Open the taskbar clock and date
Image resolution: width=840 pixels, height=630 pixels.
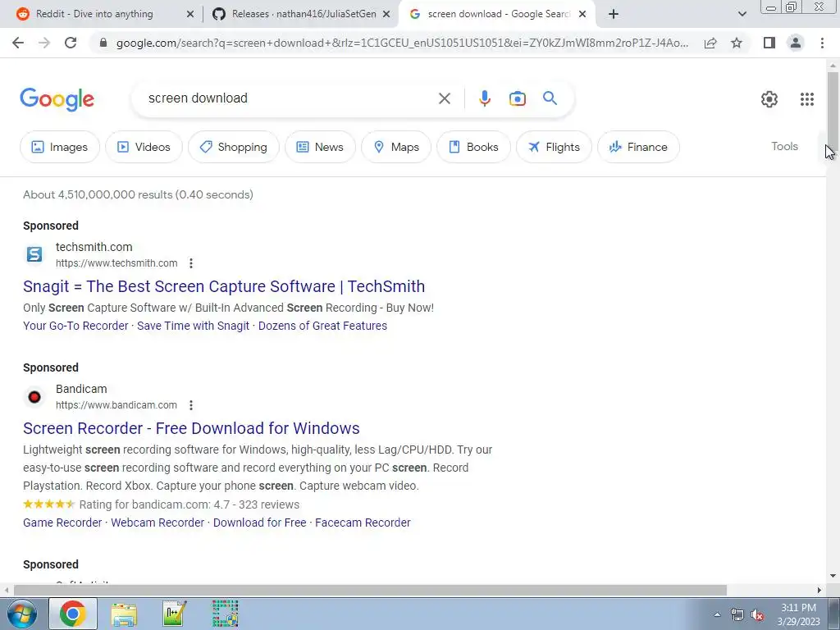coord(798,614)
